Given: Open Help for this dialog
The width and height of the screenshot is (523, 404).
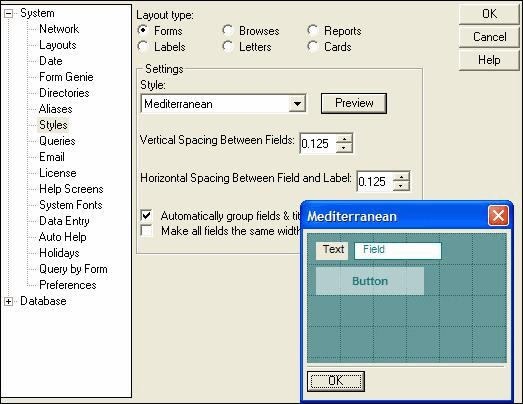Looking at the screenshot, I should pos(489,60).
